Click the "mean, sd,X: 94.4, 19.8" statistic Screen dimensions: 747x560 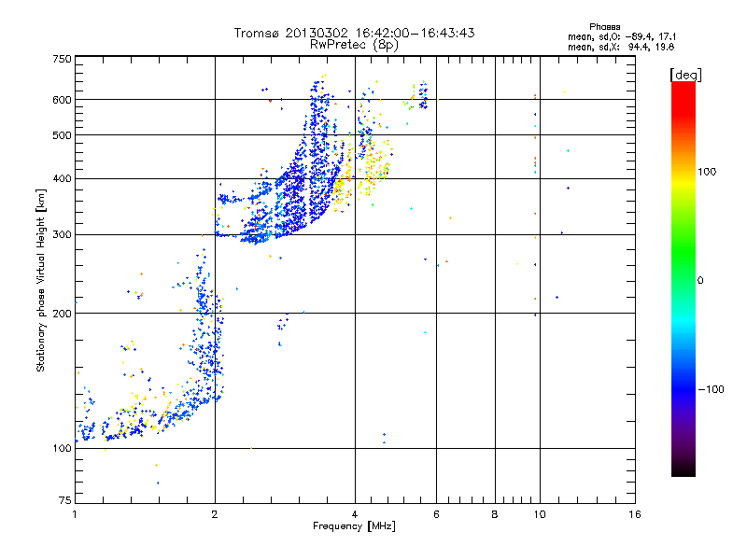pyautogui.click(x=621, y=47)
